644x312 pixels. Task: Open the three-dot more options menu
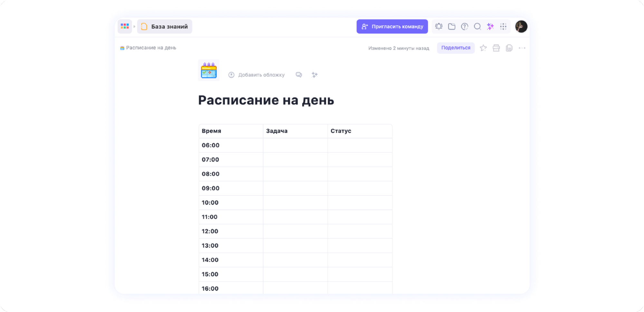[522, 48]
